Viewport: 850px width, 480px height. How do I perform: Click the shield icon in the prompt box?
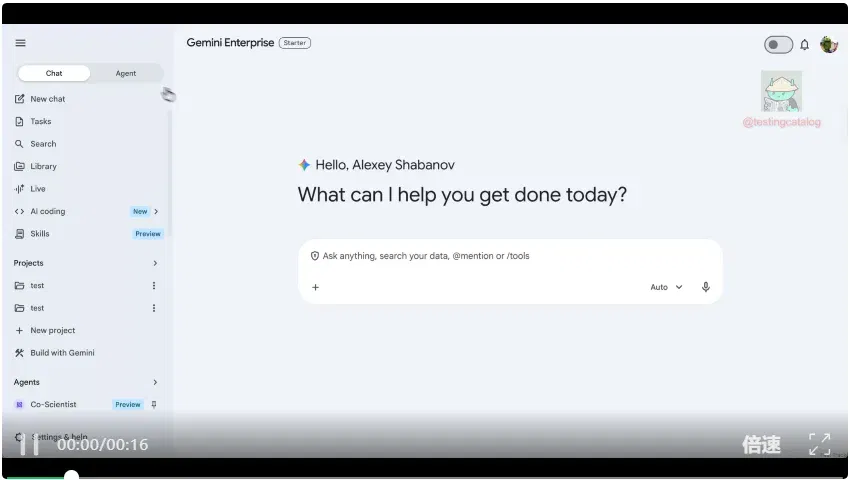coord(315,256)
